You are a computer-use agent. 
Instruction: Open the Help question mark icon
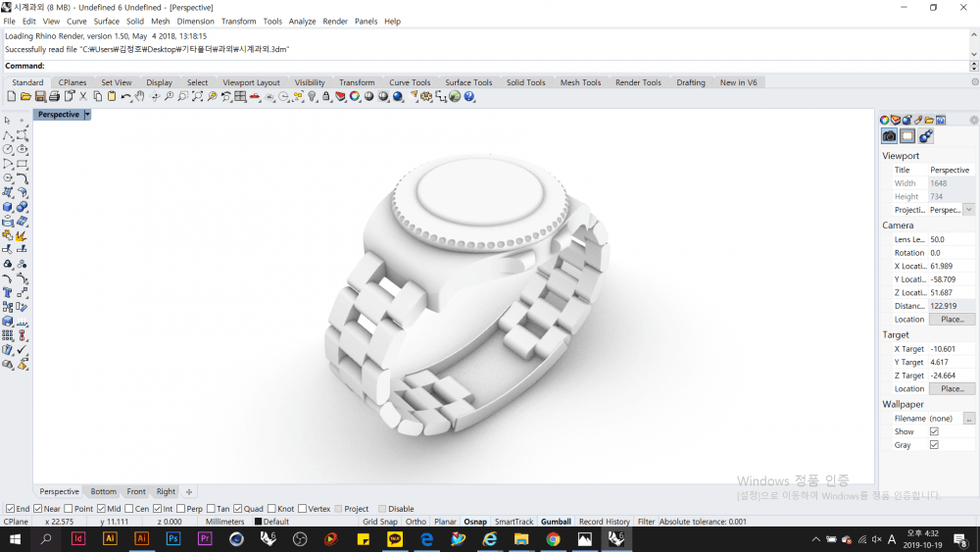pyautogui.click(x=469, y=97)
